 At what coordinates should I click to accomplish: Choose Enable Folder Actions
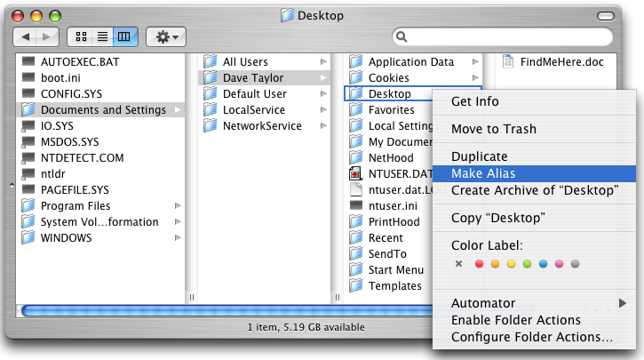coord(535,320)
